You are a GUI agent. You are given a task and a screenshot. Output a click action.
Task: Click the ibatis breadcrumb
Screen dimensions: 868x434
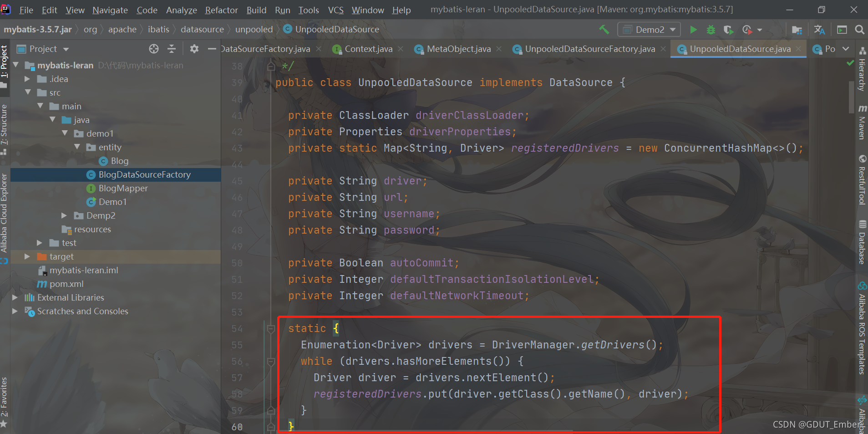[158, 30]
